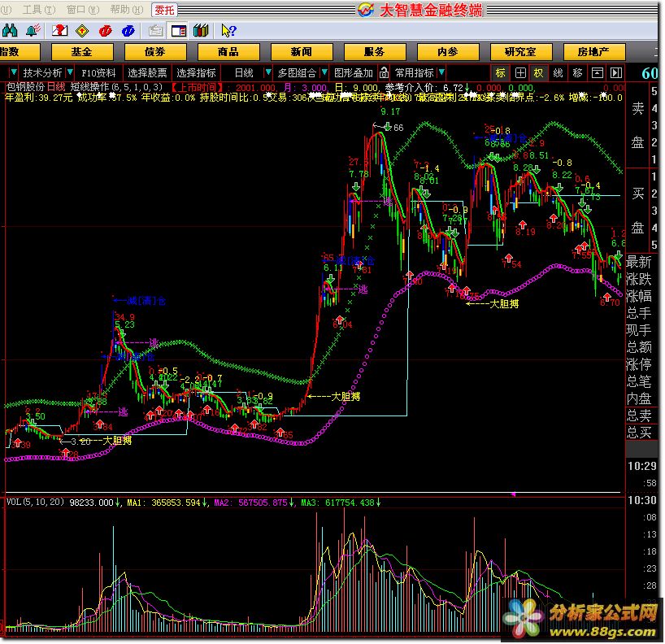This screenshot has height=644, width=665.
Task: Click the collapse panel window icon
Action: click(598, 73)
